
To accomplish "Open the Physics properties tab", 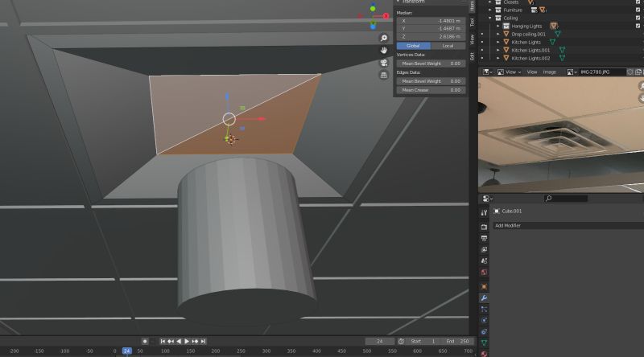I will (x=484, y=321).
